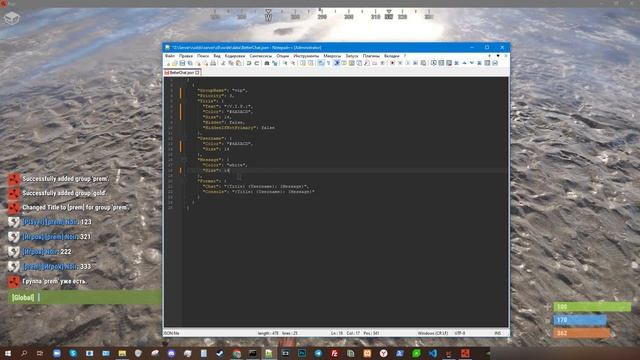Viewport: 640px width, 360px height.
Task: Create a new file in Notepad++
Action: point(168,63)
